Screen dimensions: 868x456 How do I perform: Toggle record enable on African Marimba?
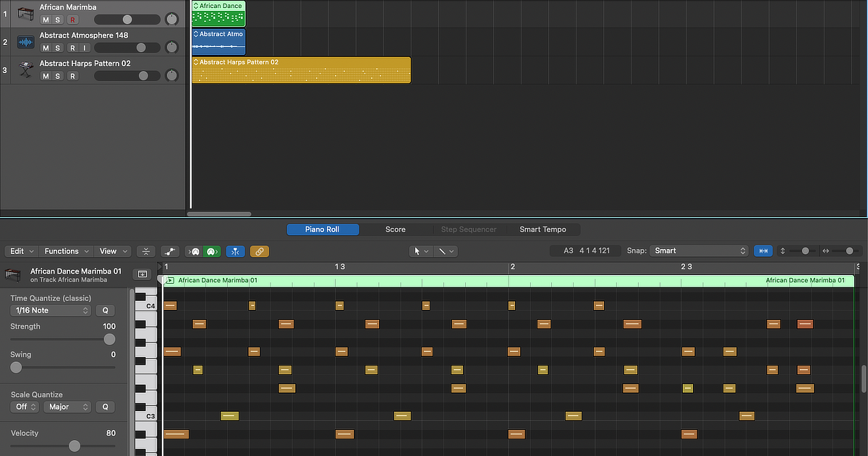click(72, 20)
